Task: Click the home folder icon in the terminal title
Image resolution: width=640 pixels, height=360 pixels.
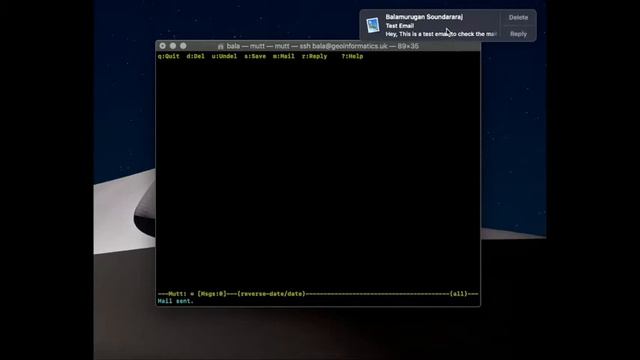Action: pyautogui.click(x=220, y=47)
